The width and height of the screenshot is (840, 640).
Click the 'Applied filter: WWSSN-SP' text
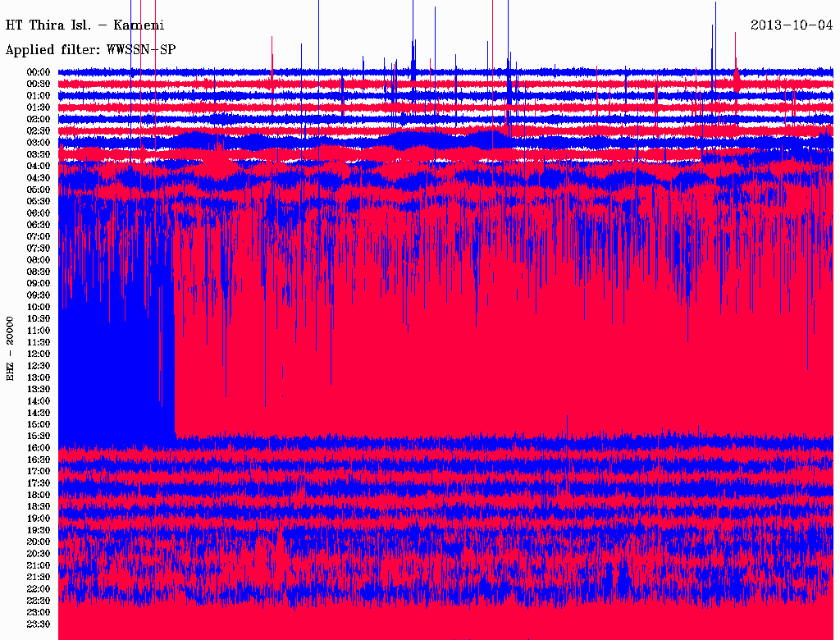[x=90, y=50]
